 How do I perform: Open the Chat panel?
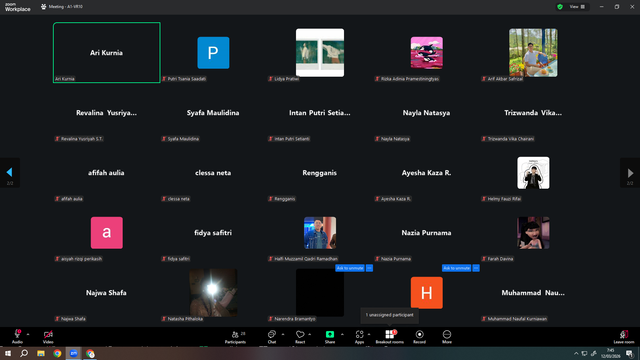(272, 337)
